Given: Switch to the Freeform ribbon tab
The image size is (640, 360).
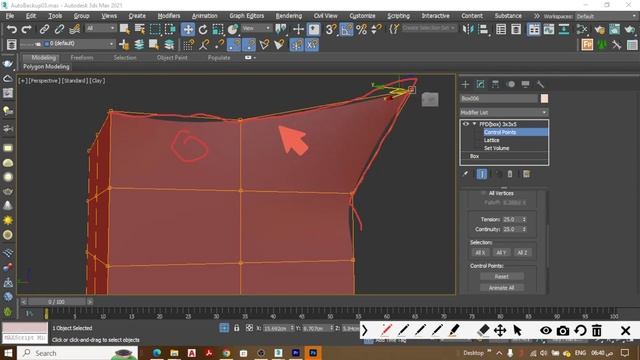Looking at the screenshot, I should tap(82, 58).
